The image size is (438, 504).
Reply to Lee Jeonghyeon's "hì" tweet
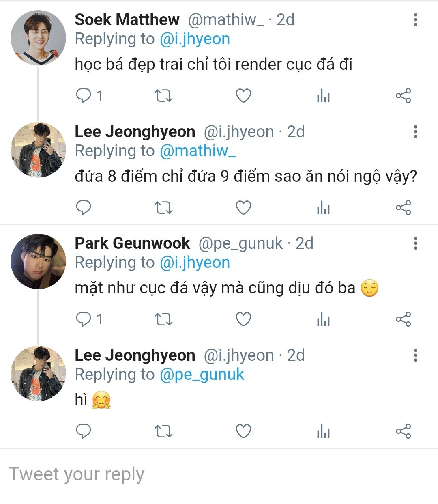tap(84, 431)
